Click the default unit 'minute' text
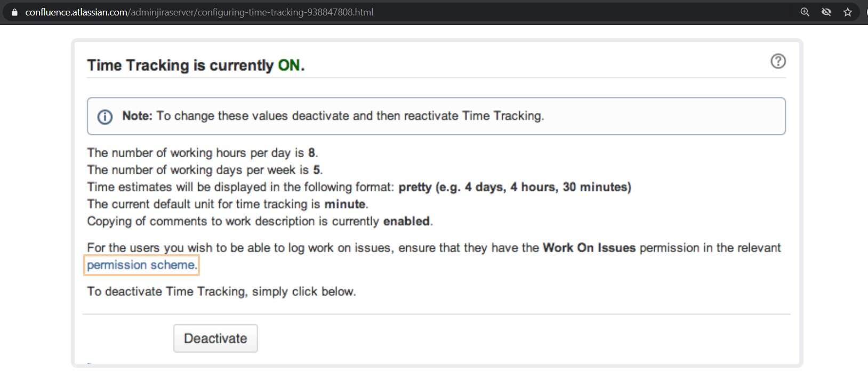868x372 pixels. pos(345,204)
